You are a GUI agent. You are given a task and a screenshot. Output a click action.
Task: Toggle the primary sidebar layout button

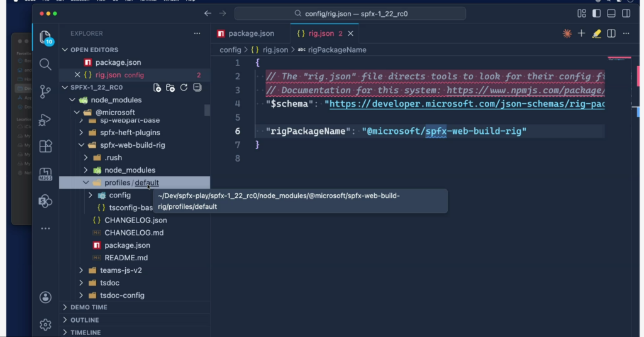point(596,13)
